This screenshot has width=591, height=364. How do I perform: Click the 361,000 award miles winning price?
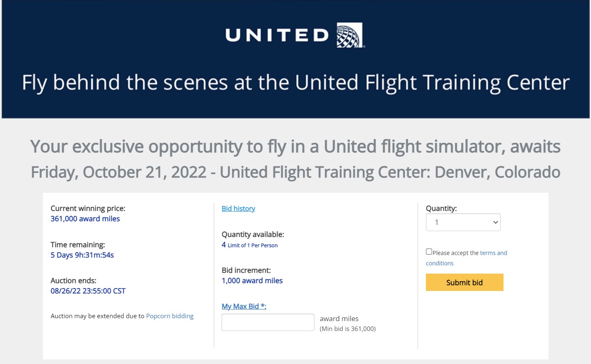click(85, 219)
